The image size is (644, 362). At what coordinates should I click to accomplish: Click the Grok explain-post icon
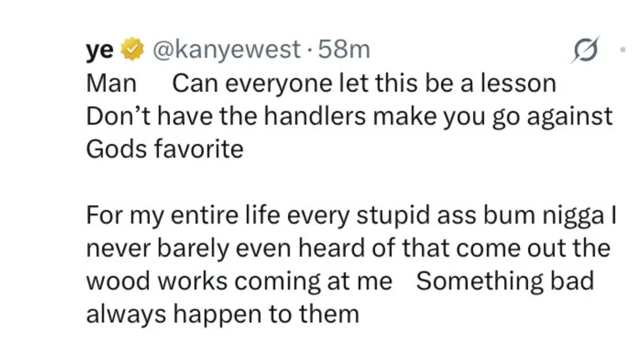pos(586,50)
